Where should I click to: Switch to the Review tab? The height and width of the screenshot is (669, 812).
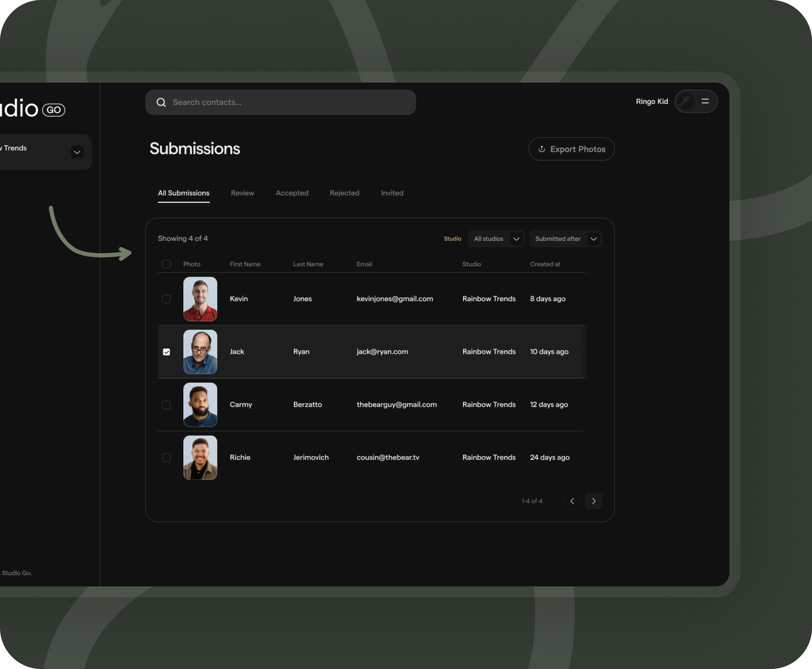(x=242, y=193)
